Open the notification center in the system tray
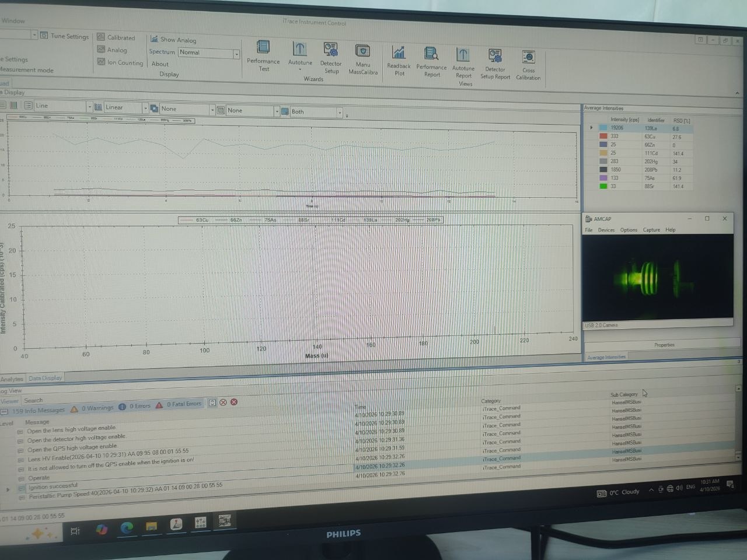This screenshot has width=747, height=560. click(730, 485)
